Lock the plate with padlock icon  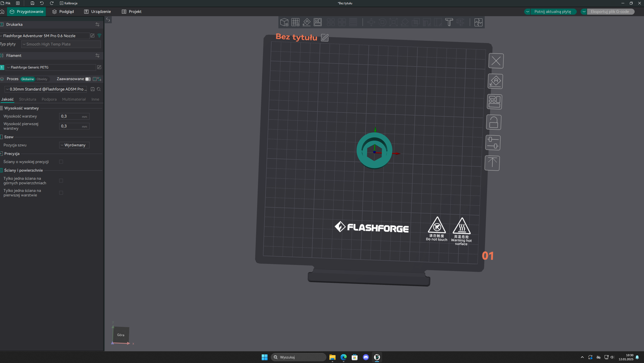494,122
